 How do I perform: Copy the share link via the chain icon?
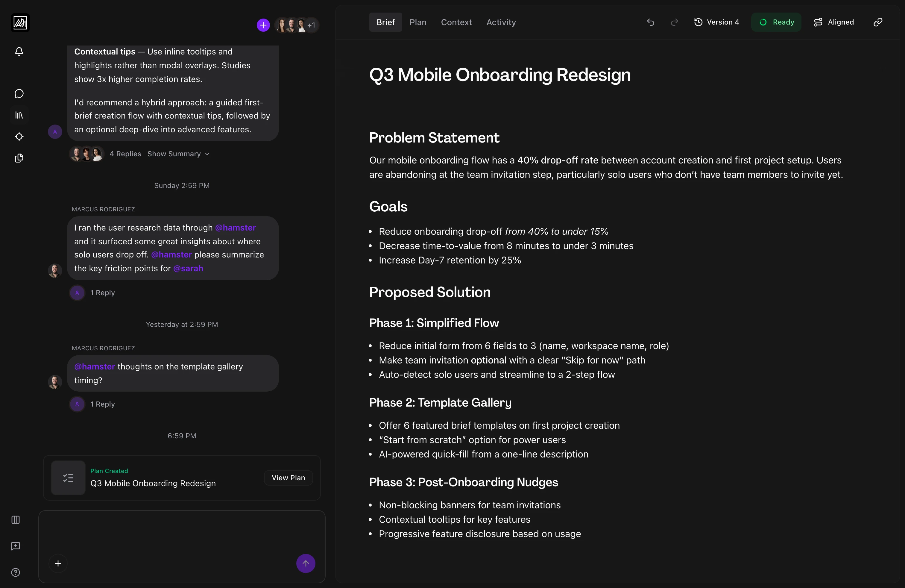878,22
